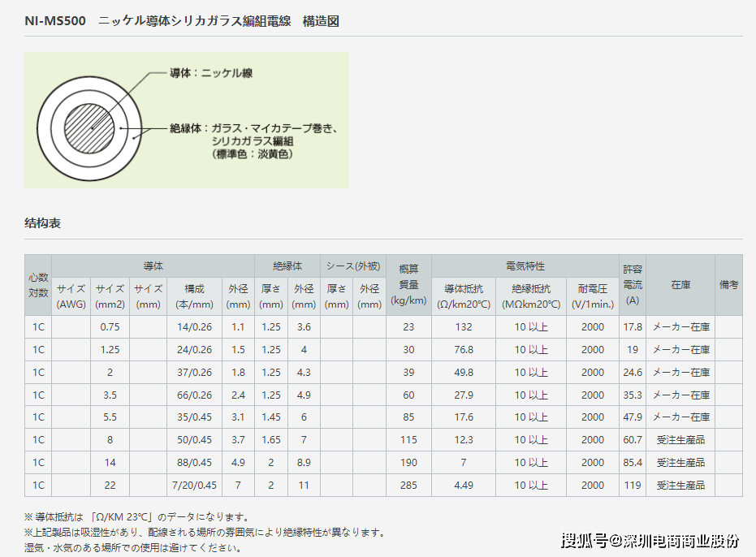Click the 35/0.45 composition cell

194,417
